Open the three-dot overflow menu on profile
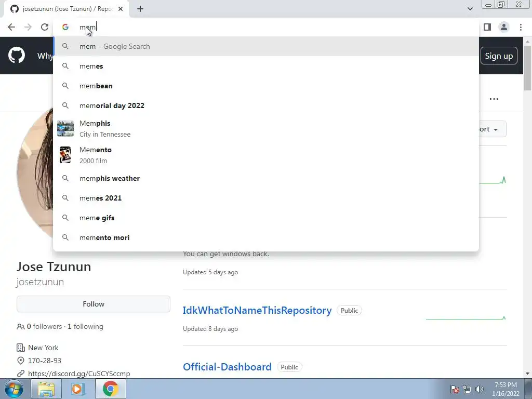This screenshot has width=532, height=399. (494, 99)
